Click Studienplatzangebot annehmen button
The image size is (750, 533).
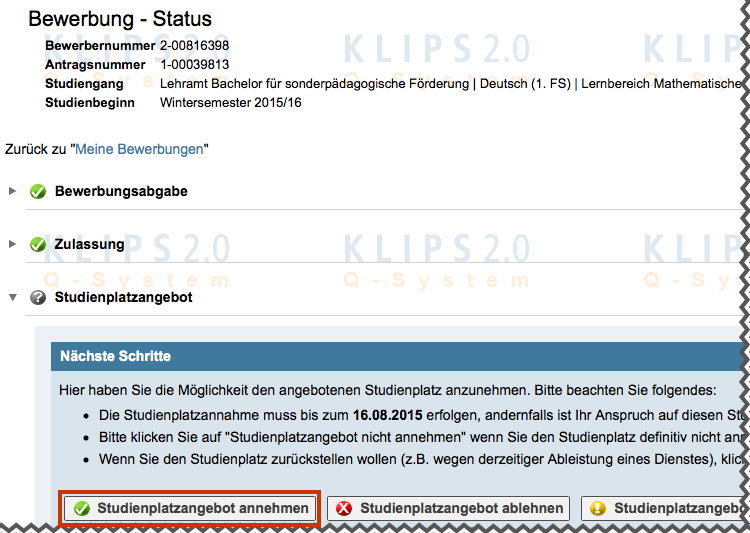(x=190, y=508)
